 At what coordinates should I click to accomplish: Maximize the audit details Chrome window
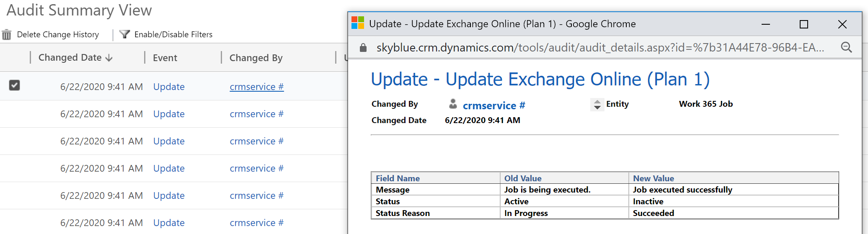click(x=804, y=24)
